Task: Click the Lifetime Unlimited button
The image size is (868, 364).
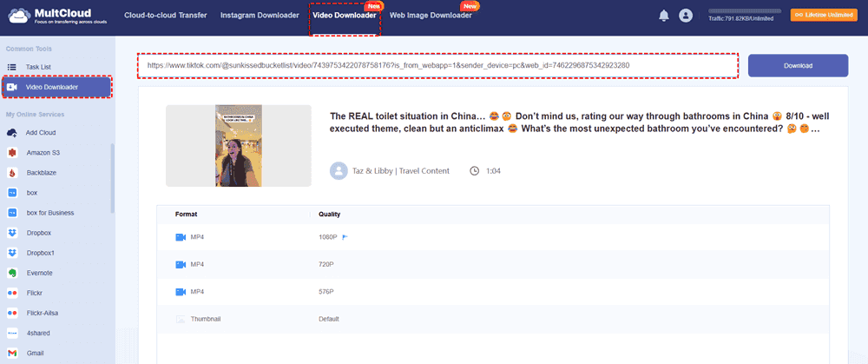Action: click(x=825, y=16)
